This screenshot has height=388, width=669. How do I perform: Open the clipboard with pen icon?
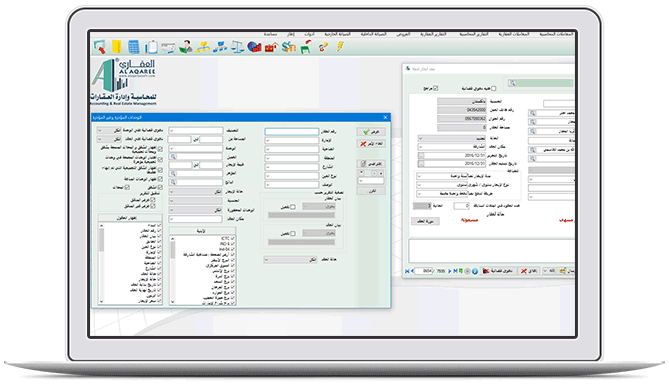pos(151,47)
